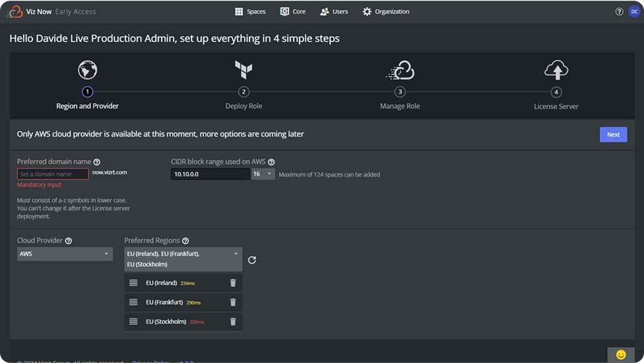Screen dimensions: 644x363
Task: Click the Viz Now logo icon
Action: pos(14,11)
